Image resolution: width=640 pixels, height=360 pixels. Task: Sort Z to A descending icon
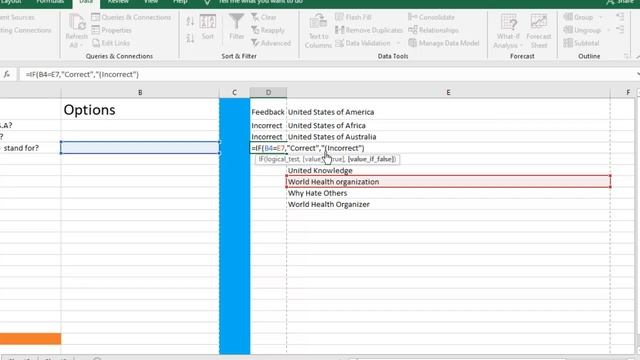point(190,38)
